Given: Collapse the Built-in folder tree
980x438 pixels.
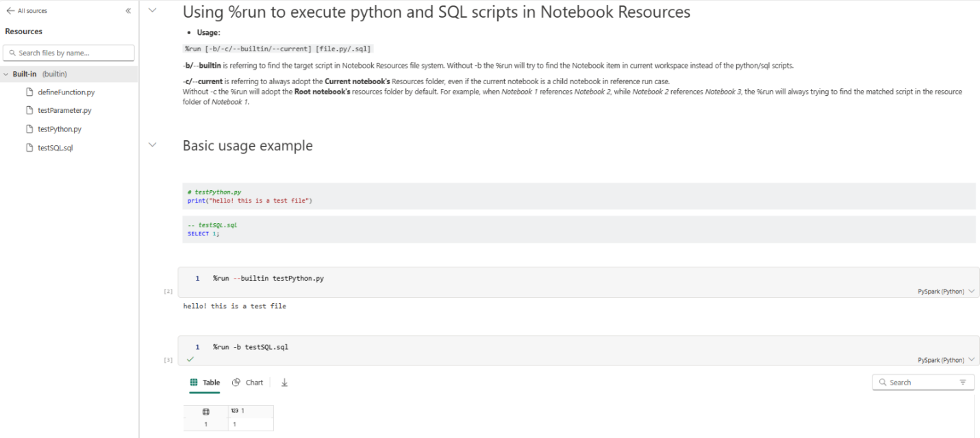Looking at the screenshot, I should pos(6,74).
